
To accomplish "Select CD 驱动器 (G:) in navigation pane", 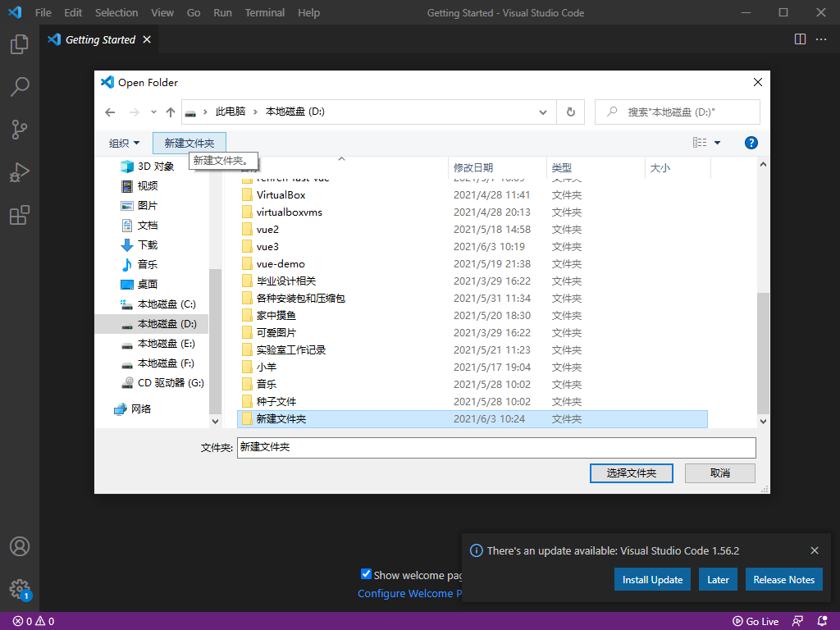I will [163, 383].
